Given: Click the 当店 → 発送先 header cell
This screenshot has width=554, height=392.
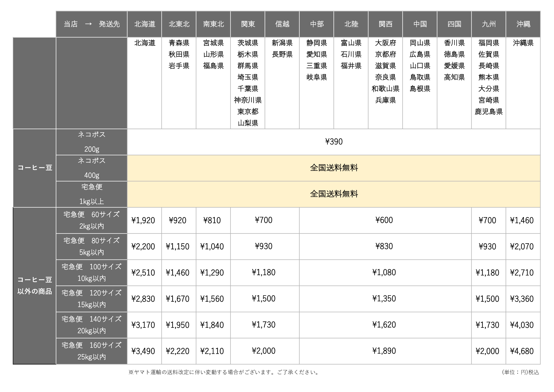Looking at the screenshot, I should click(x=91, y=24).
